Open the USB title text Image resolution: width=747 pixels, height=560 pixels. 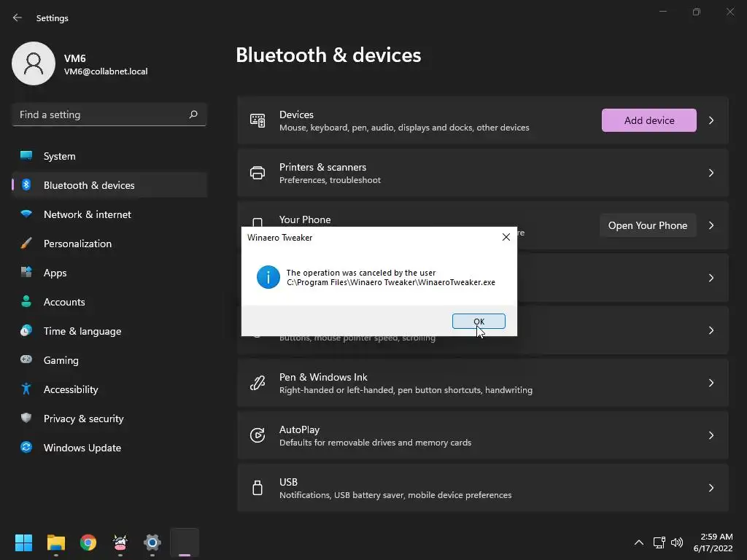(288, 482)
